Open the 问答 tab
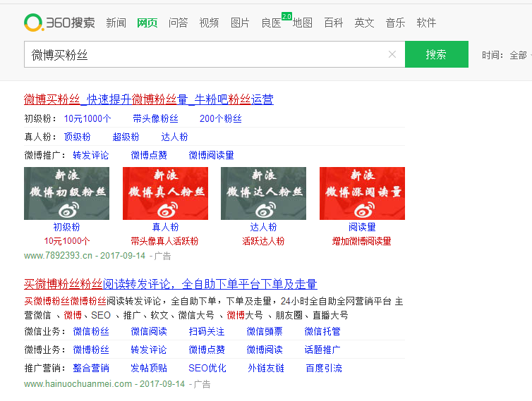This screenshot has width=532, height=401. point(178,23)
